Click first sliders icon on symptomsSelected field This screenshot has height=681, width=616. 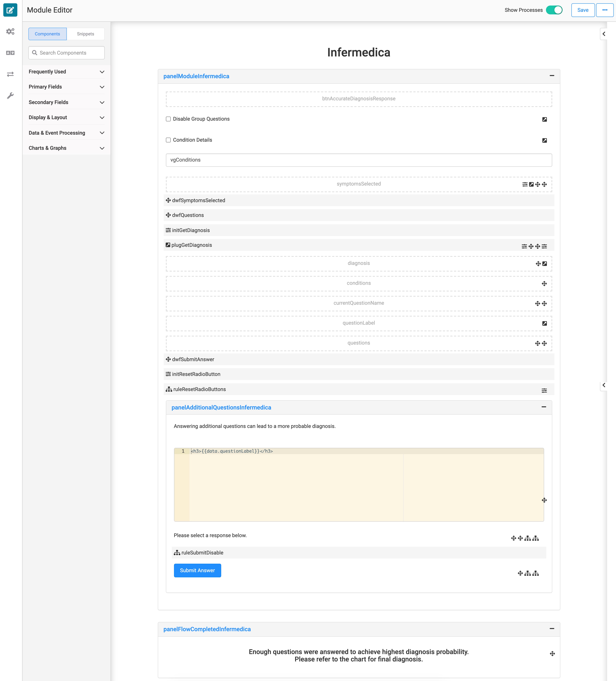[525, 184]
